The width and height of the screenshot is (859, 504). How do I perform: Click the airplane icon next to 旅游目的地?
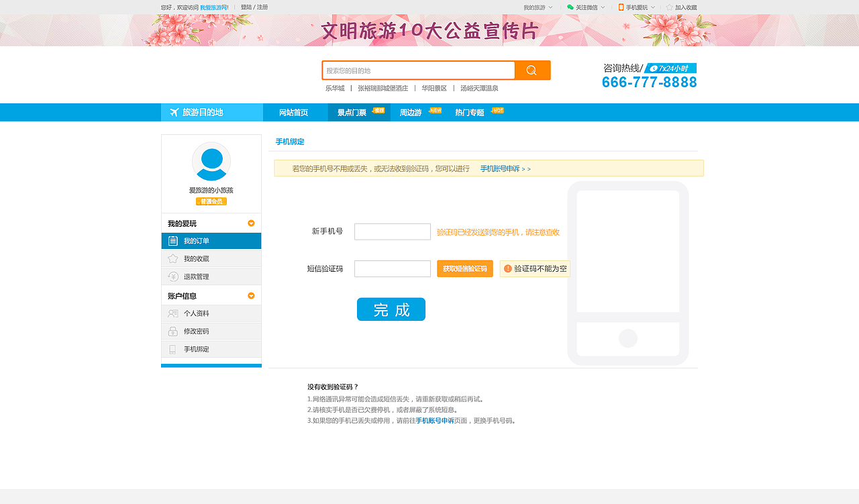(173, 112)
